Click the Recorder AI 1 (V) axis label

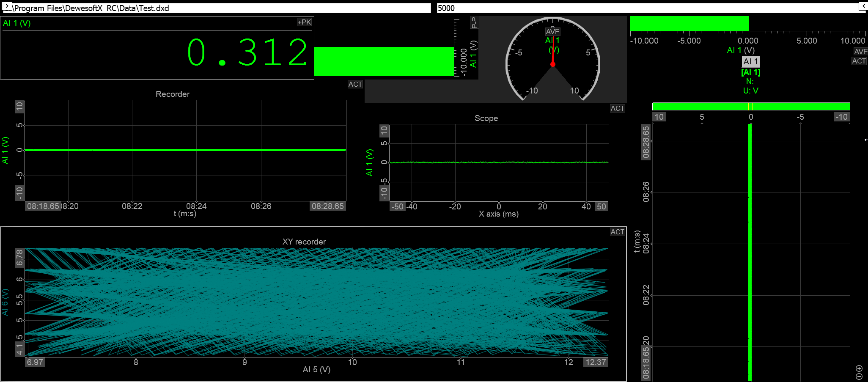tap(5, 150)
